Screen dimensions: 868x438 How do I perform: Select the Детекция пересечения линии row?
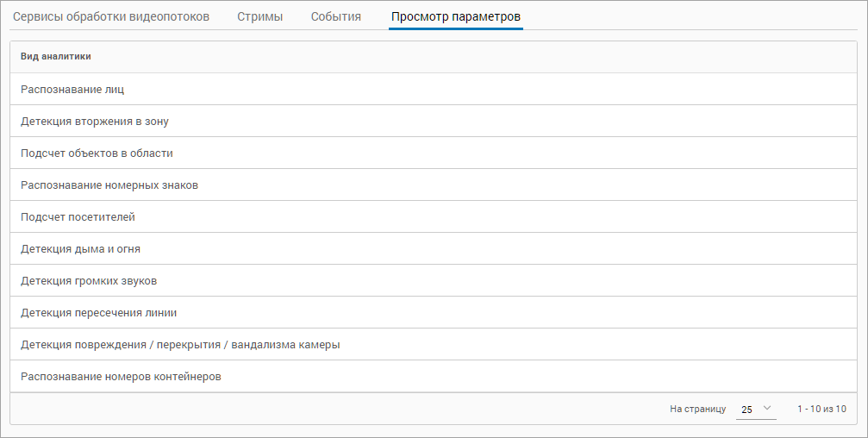tap(98, 313)
